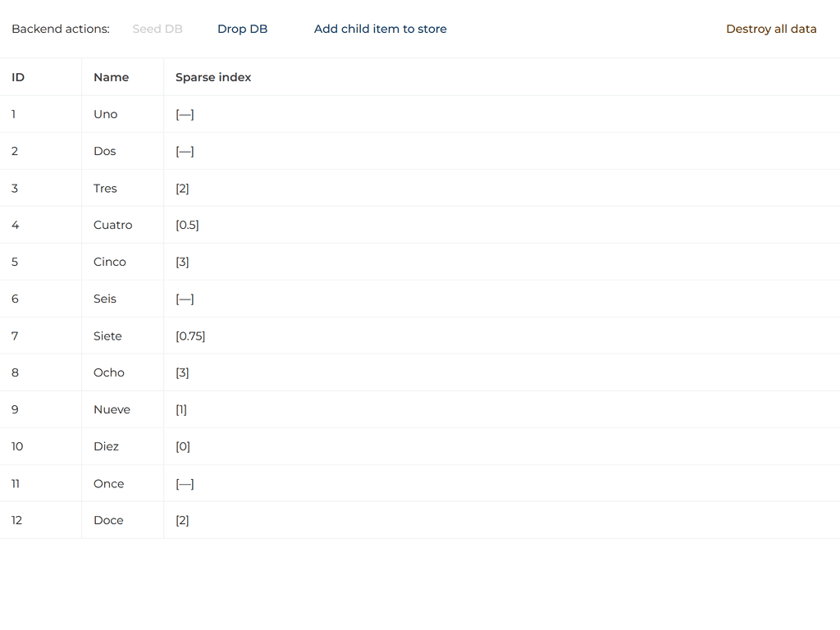Click the Siete entry
Viewport: 840px width, 630px height.
(x=107, y=336)
